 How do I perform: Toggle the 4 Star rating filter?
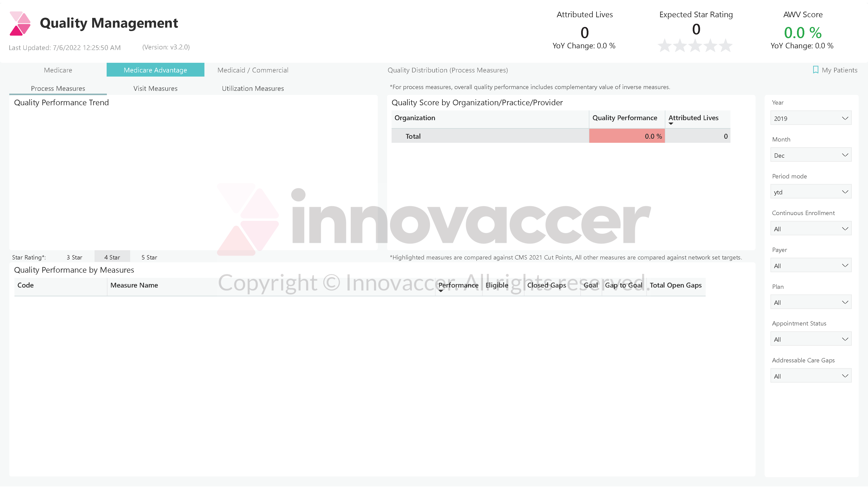coord(112,257)
